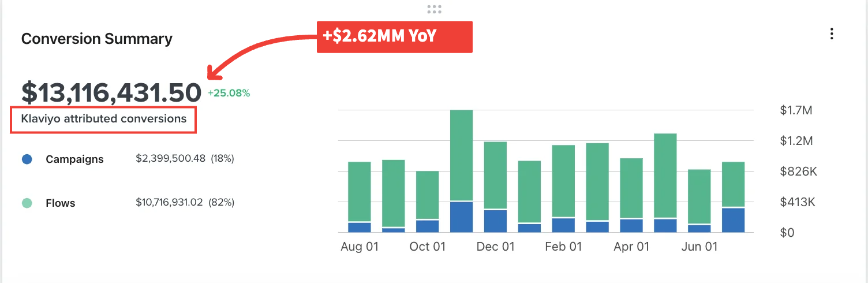Viewport: 868px width, 283px height.
Task: Click the green segment of Jun 01 bar
Action: pos(699,196)
